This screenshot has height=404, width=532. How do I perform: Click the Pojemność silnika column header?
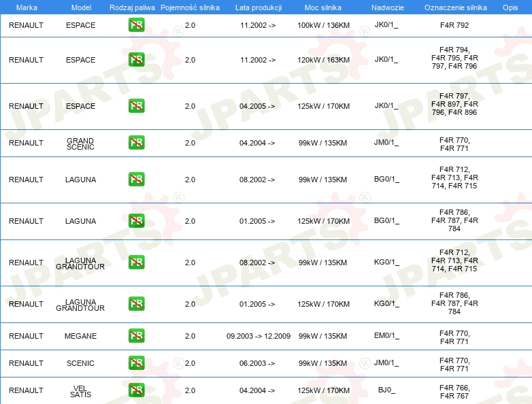[x=190, y=7]
